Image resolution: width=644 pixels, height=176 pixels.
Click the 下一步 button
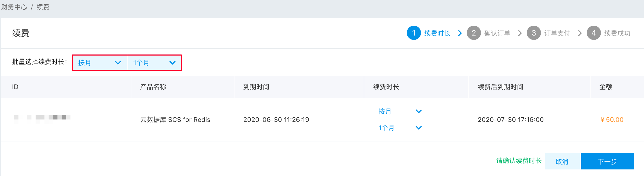coord(607,161)
